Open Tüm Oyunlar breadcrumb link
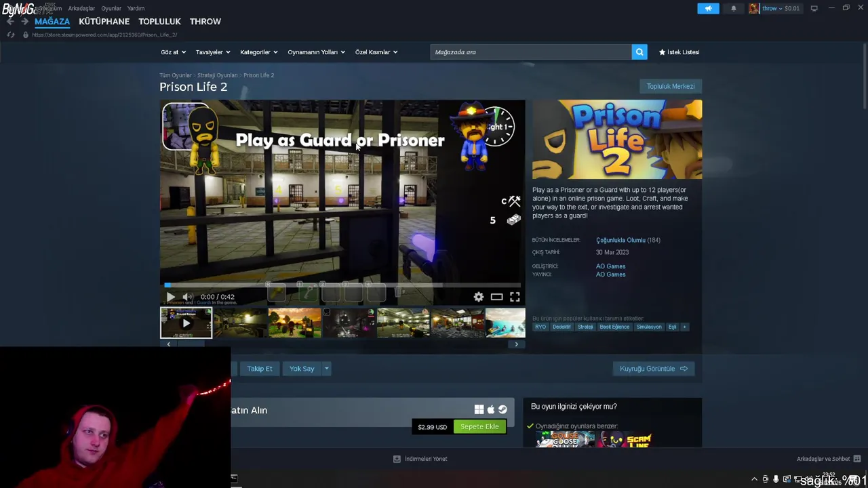868x488 pixels. pyautogui.click(x=176, y=75)
